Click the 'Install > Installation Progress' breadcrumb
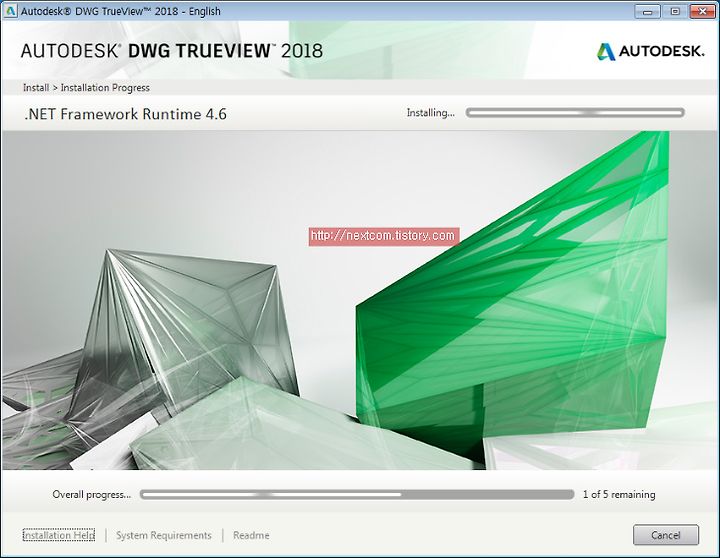 click(86, 88)
